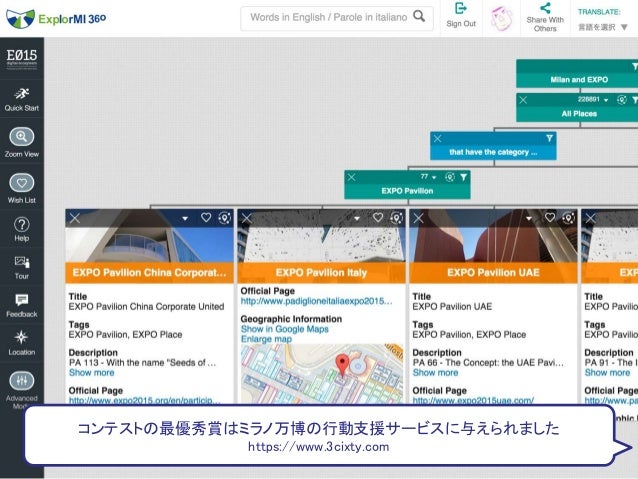Click Location in the sidebar
Screen dimensions: 638x479
[x=22, y=344]
